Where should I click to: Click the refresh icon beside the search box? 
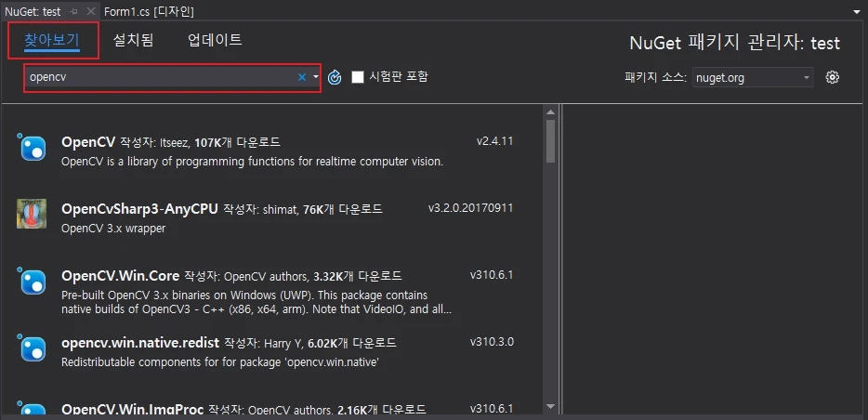pos(335,78)
